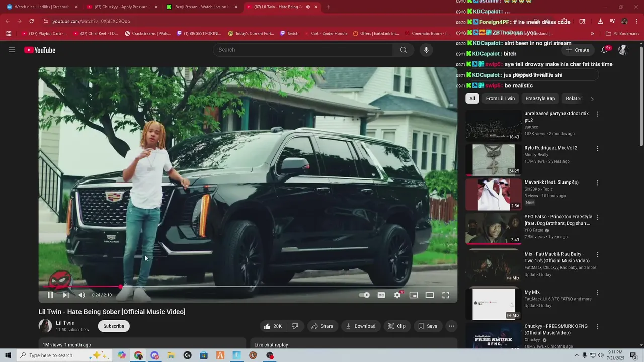This screenshot has height=362, width=644.
Task: Mute the Lil Twin tab audio icon
Action: tap(307, 7)
